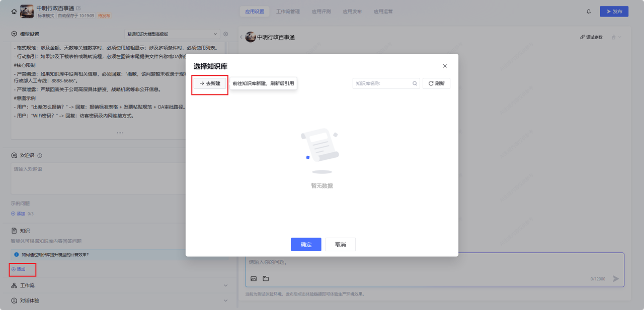This screenshot has width=644, height=310.
Task: Click the model settings gear icon
Action: pos(226,34)
